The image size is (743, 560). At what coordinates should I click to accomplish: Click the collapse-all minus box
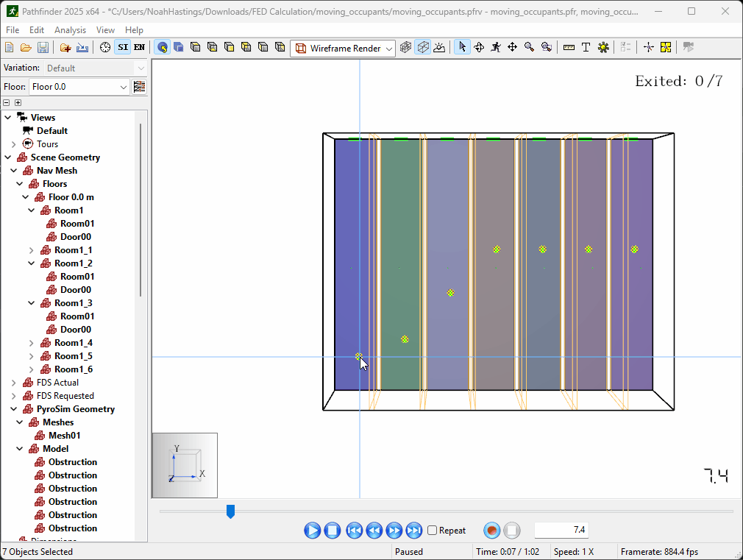(x=6, y=102)
